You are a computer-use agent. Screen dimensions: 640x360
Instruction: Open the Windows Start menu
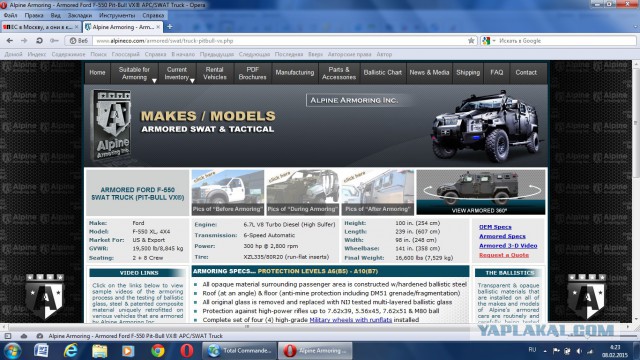click(13, 351)
